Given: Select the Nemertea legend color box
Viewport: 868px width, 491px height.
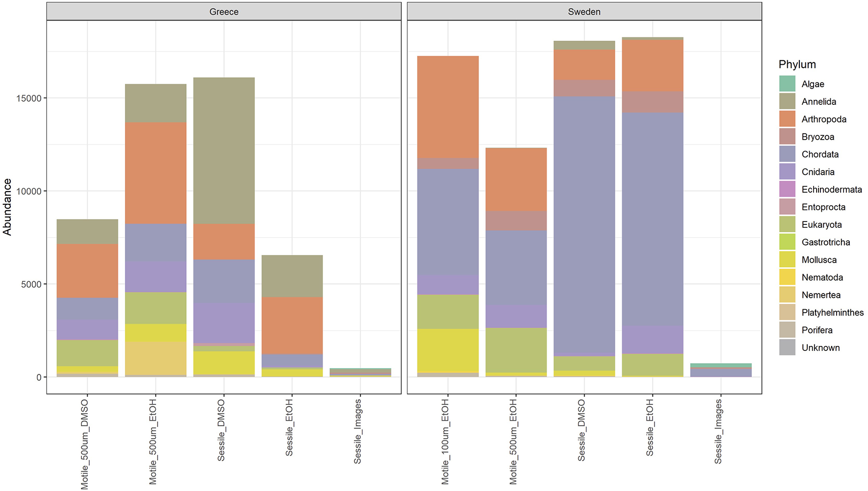Looking at the screenshot, I should pyautogui.click(x=787, y=295).
